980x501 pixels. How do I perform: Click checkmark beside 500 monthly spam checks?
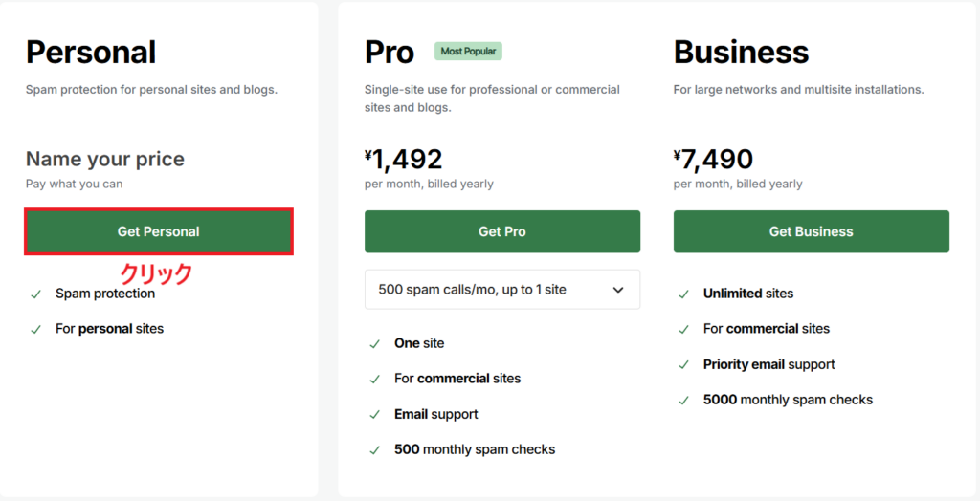tap(374, 450)
